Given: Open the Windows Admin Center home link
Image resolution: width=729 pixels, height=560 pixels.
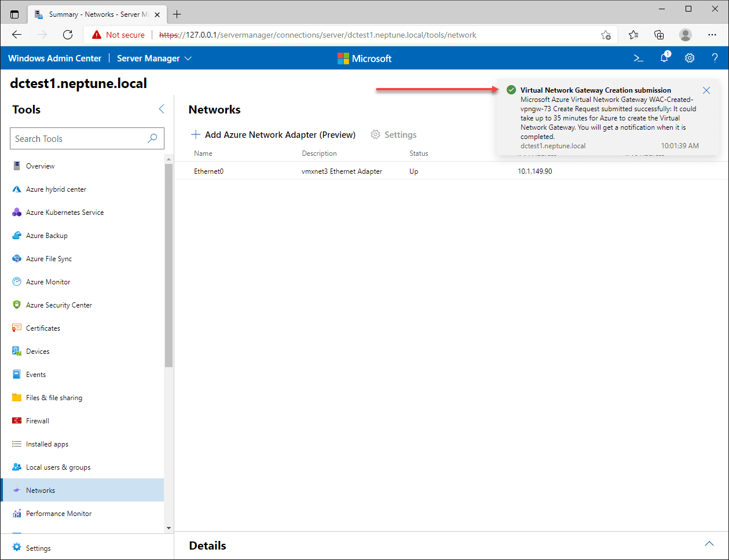Looking at the screenshot, I should (55, 58).
